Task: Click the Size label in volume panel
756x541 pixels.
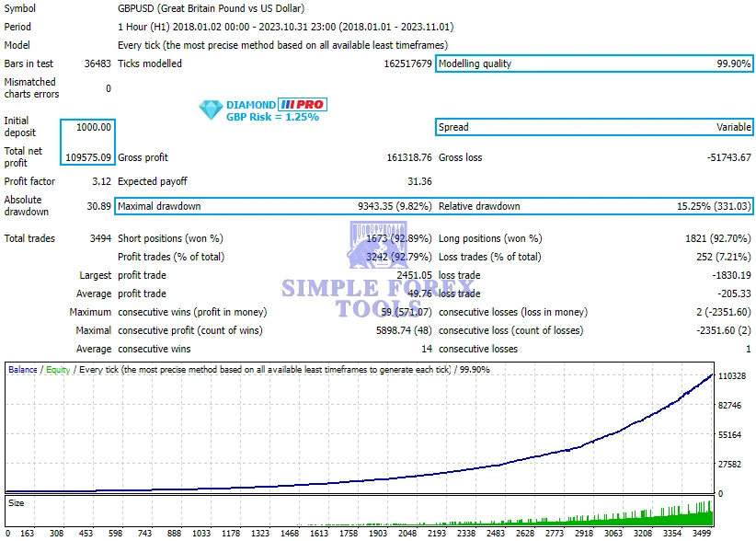Action: (x=17, y=503)
